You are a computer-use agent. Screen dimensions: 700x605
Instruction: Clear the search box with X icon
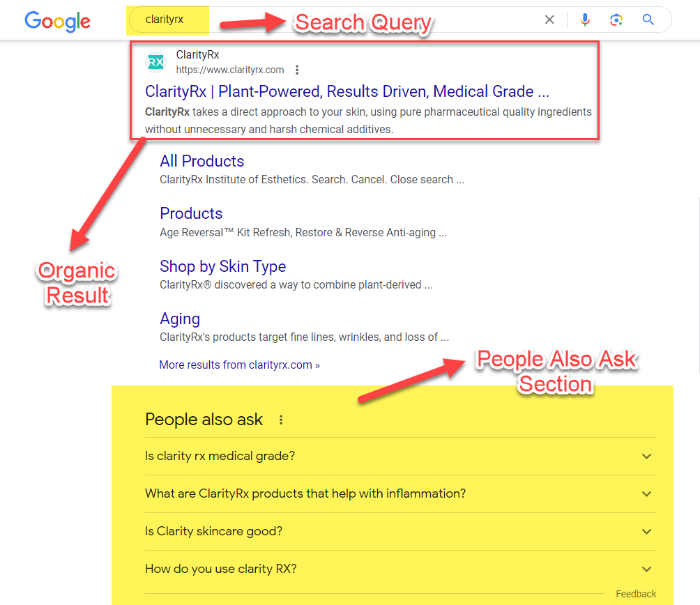click(549, 20)
